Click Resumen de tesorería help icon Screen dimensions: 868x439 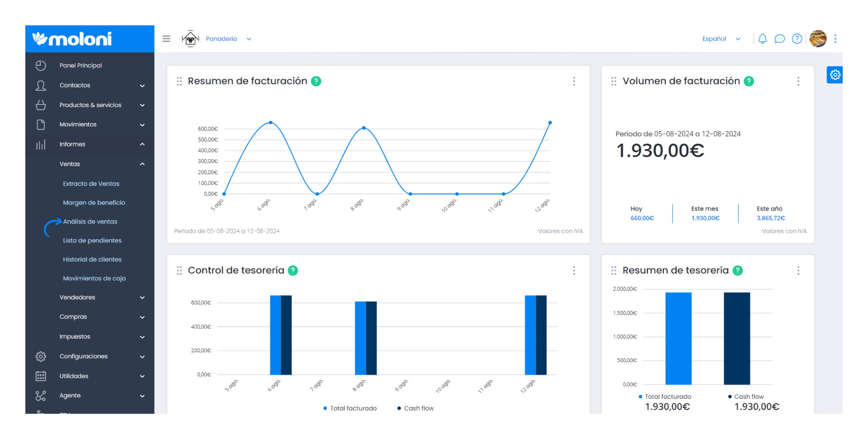[738, 271]
